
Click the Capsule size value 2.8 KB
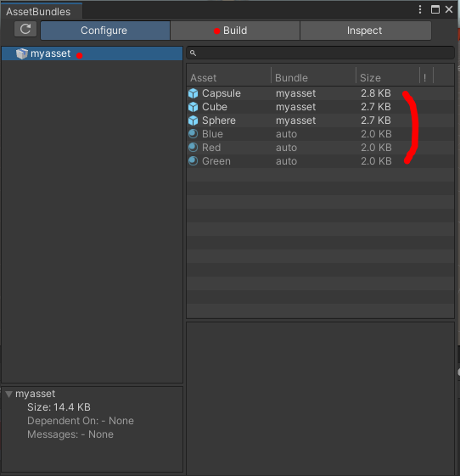coord(376,93)
